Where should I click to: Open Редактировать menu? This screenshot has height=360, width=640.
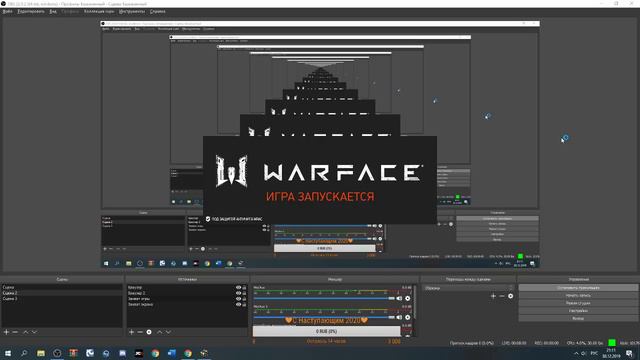click(31, 11)
